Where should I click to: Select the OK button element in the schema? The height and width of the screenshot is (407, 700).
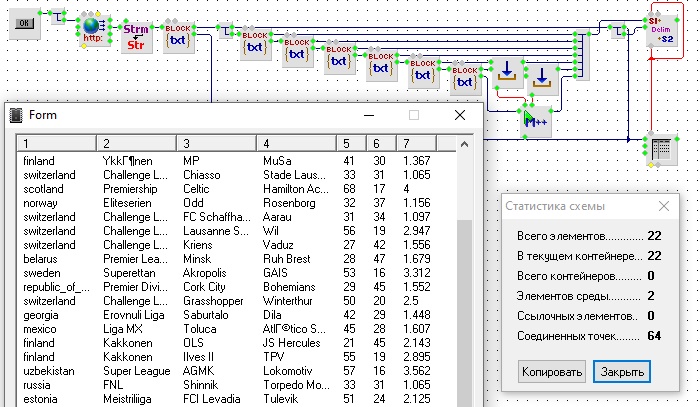(x=25, y=24)
